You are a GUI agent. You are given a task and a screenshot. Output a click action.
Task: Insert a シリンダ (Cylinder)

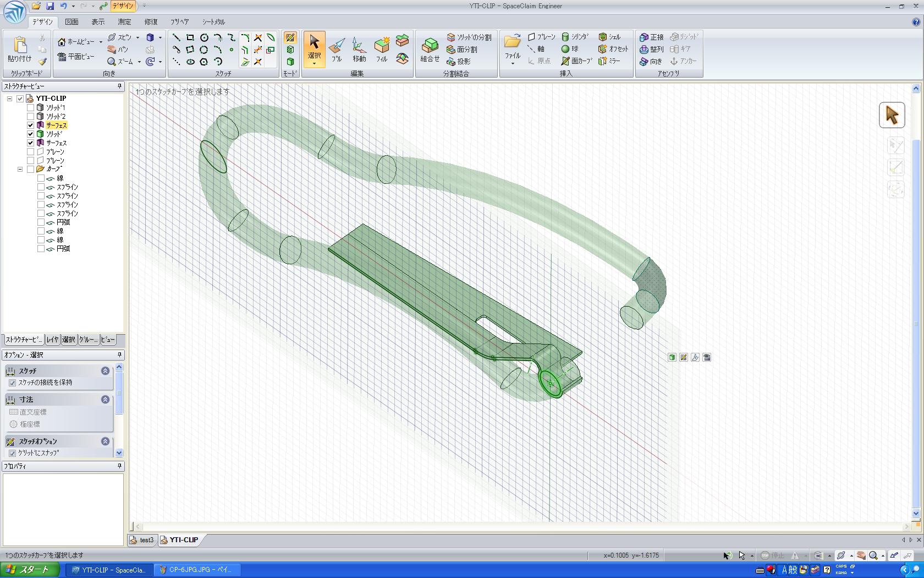[x=575, y=37]
